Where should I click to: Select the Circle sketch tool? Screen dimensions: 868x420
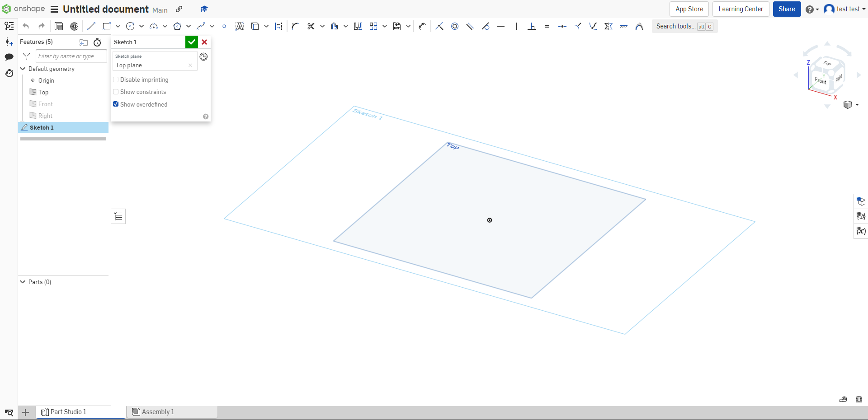coord(130,26)
